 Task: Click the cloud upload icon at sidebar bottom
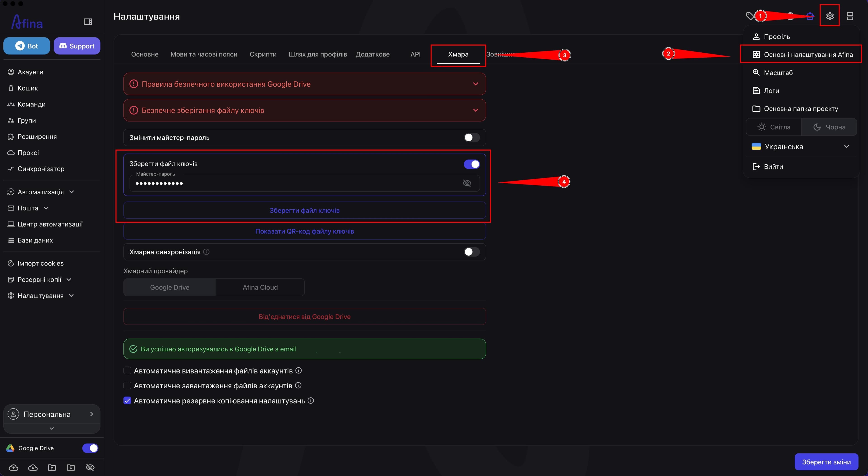pos(14,467)
